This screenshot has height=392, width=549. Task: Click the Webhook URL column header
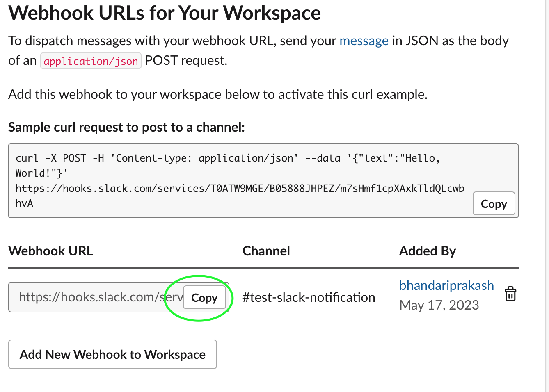(x=51, y=251)
